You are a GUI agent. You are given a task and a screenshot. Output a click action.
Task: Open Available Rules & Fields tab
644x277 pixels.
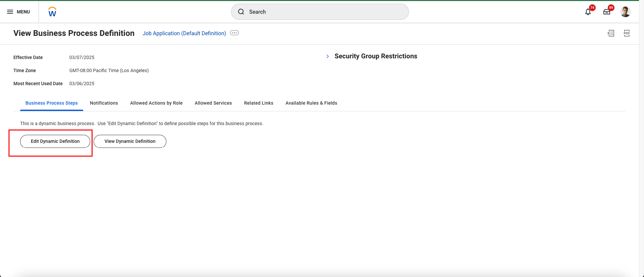tap(311, 103)
